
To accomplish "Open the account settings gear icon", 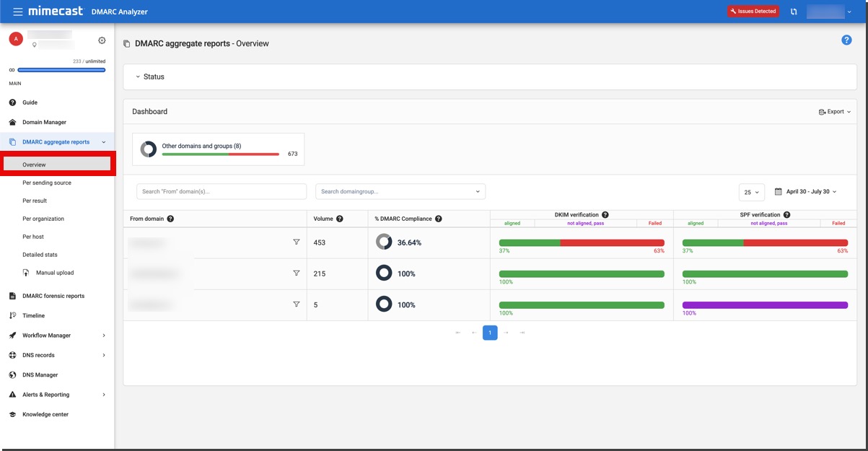I will coord(102,40).
